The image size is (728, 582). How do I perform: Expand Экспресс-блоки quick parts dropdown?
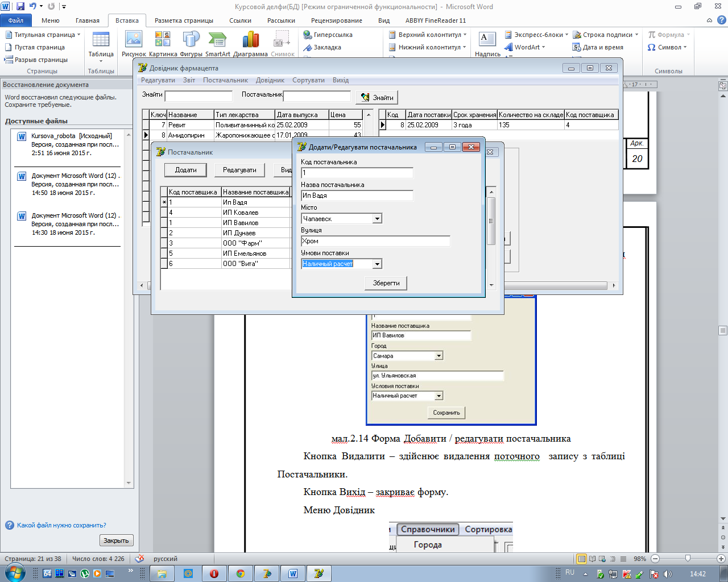[x=566, y=35]
